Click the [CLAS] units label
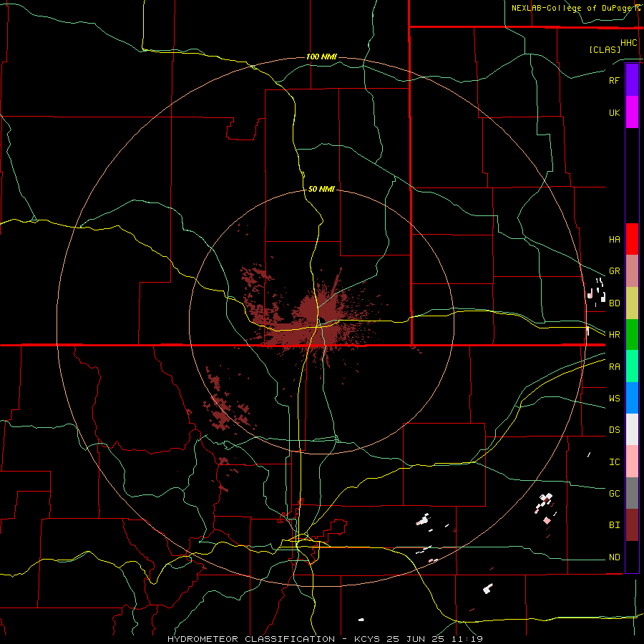The height and width of the screenshot is (644, 644). coord(605,49)
